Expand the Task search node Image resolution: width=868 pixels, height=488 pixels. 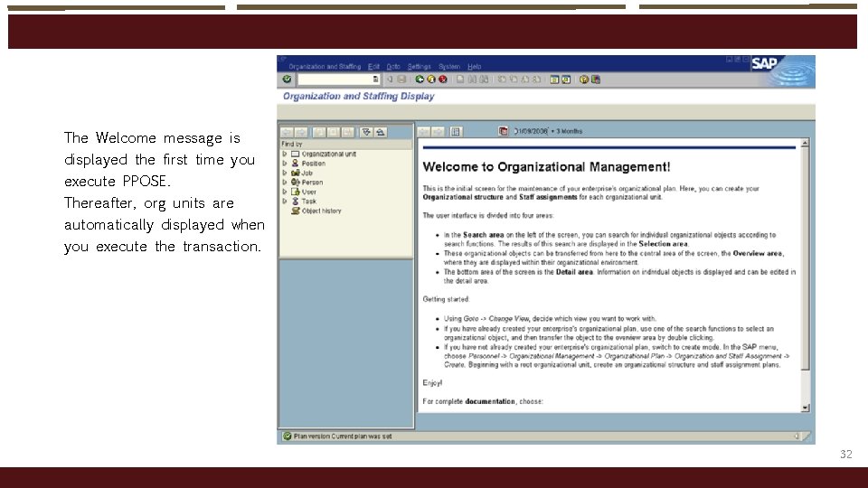coord(285,201)
